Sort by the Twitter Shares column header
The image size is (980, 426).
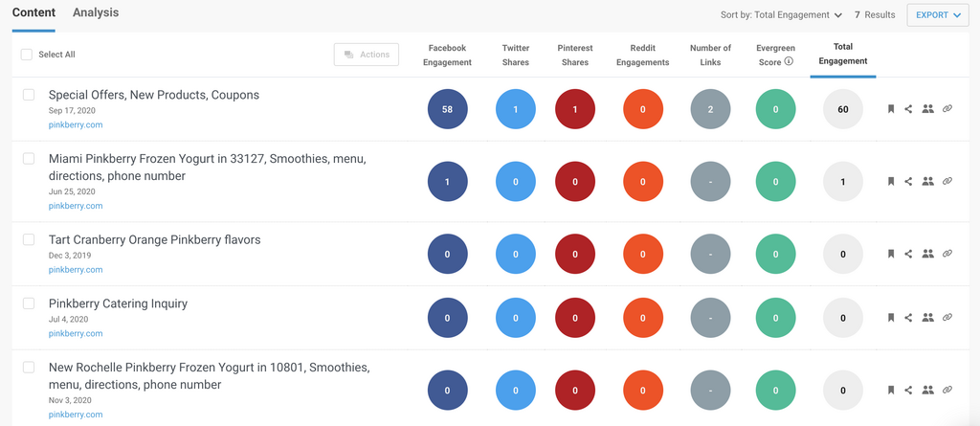tap(516, 55)
